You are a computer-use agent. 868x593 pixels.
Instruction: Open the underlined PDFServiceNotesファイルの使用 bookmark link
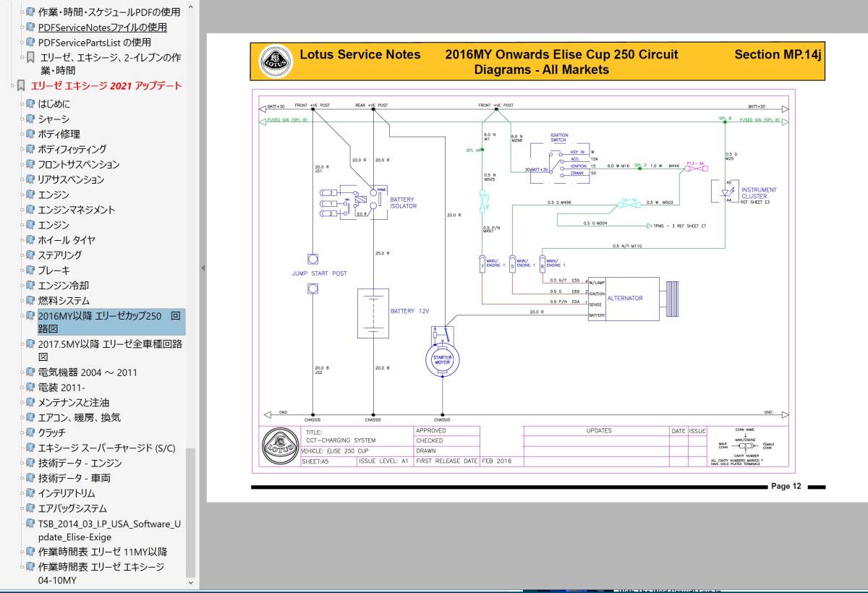coord(103,27)
